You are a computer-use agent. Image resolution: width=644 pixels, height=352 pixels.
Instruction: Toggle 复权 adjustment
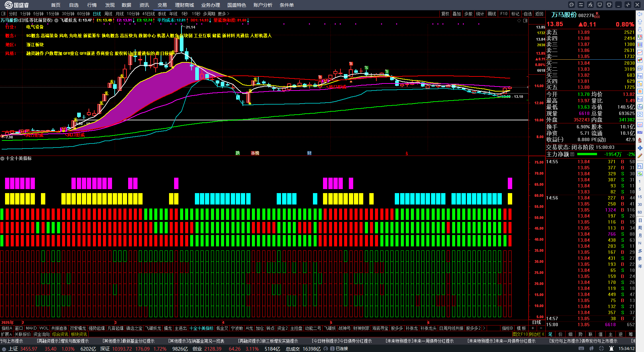click(445, 14)
